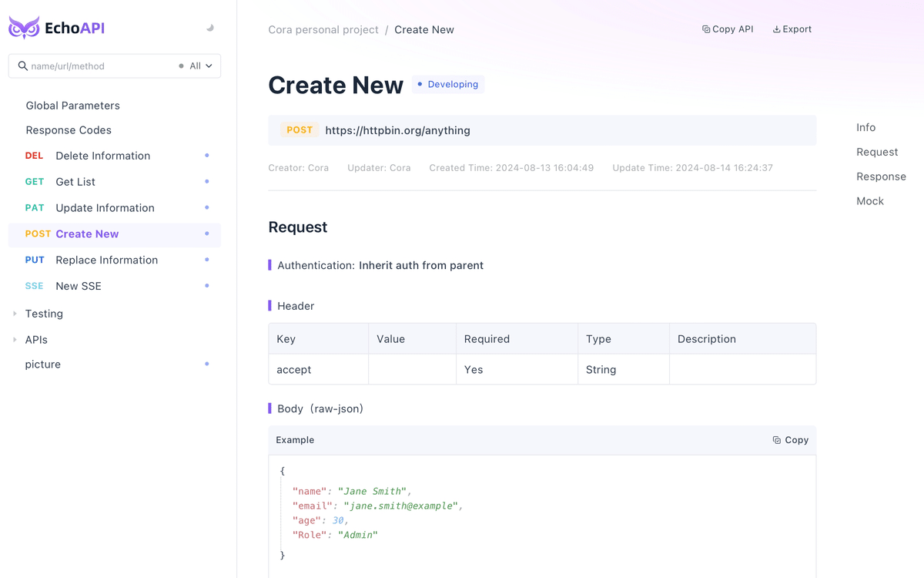Expand the APIs folder arrow
Screen dimensions: 924x578
pos(15,340)
